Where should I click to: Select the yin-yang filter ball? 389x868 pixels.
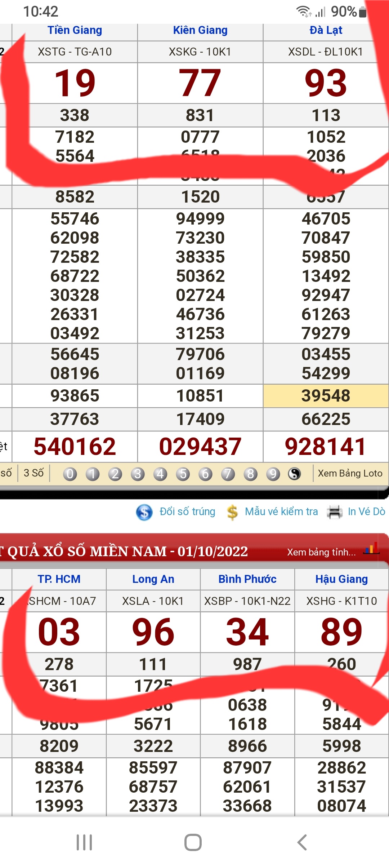click(x=294, y=474)
